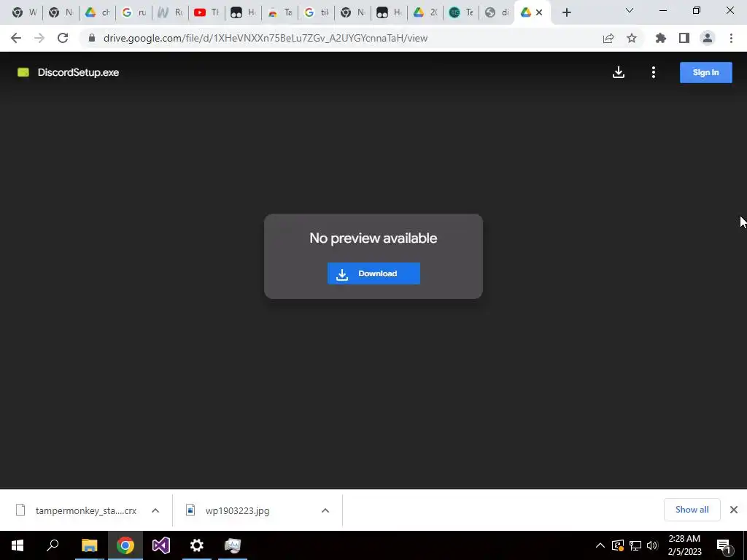The image size is (747, 560).
Task: Switch to the Drive tab labeled 'ch'
Action: pos(97,12)
